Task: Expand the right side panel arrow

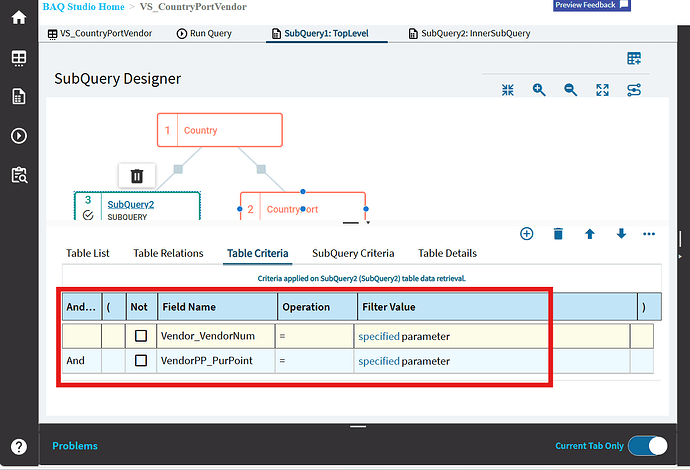Action: tap(680, 256)
